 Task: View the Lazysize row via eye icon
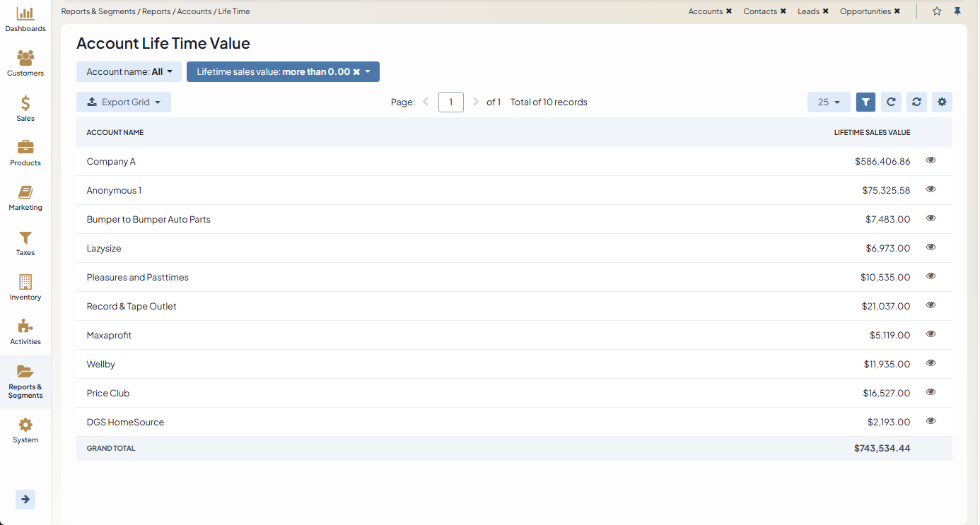pyautogui.click(x=931, y=247)
